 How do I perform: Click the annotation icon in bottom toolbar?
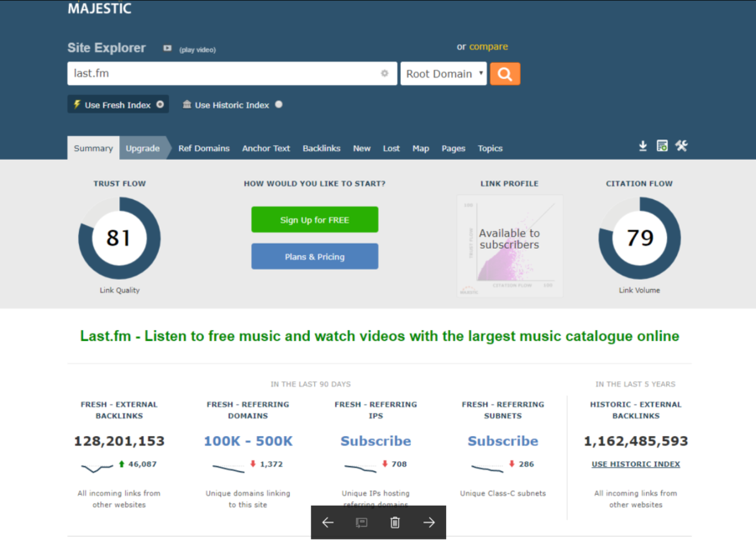pos(361,523)
